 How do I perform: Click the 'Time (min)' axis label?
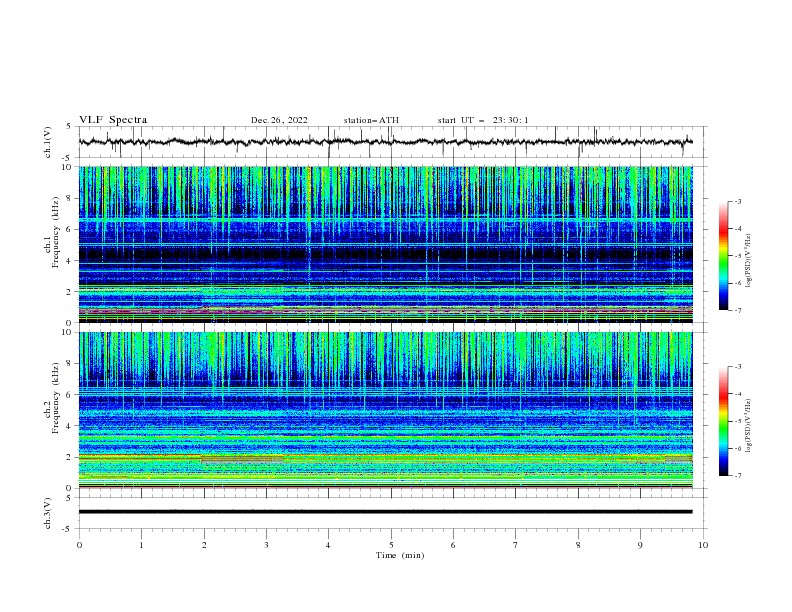(x=400, y=555)
